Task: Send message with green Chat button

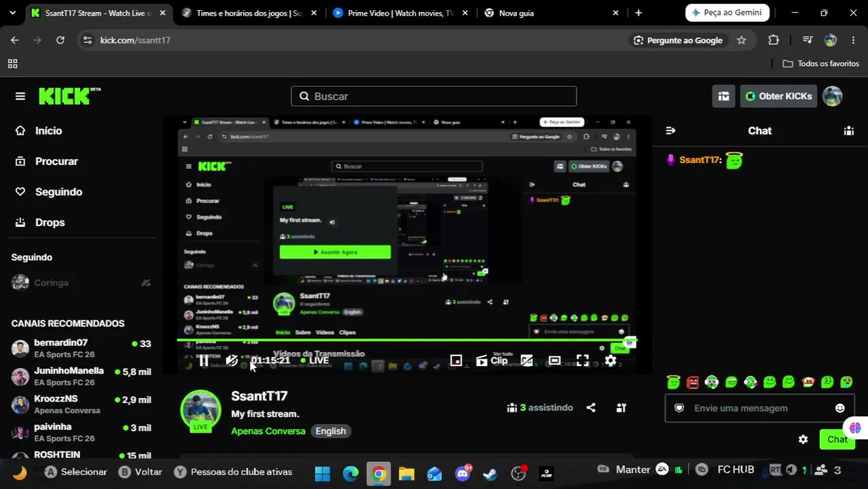Action: point(837,439)
